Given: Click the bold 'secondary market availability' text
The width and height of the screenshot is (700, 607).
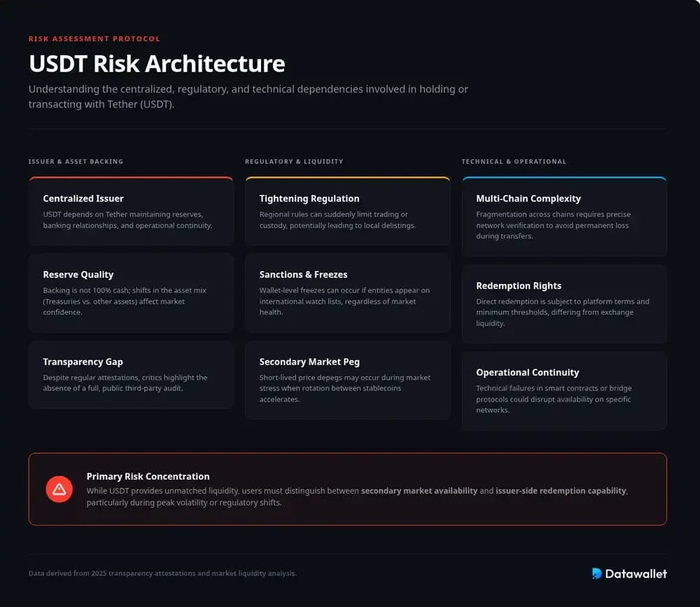Looking at the screenshot, I should point(419,491).
